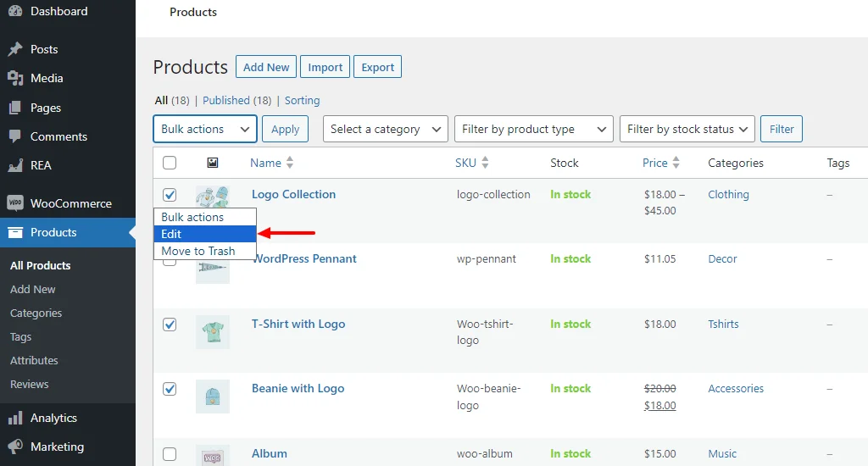Viewport: 868px width, 466px height.
Task: Click the Import button
Action: [x=325, y=67]
